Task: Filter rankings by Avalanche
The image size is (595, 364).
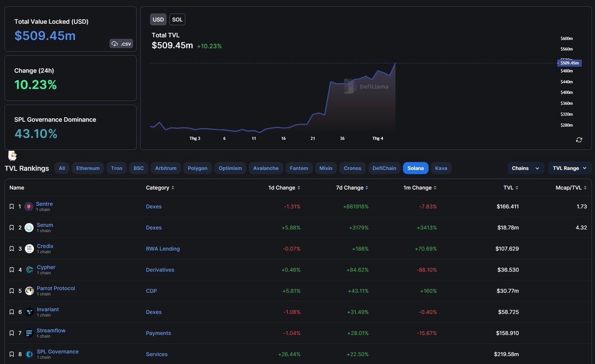Action: tap(266, 168)
